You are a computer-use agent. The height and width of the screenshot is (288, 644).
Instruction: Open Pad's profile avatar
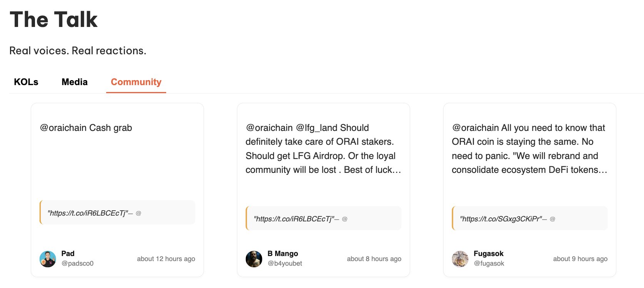(x=48, y=259)
